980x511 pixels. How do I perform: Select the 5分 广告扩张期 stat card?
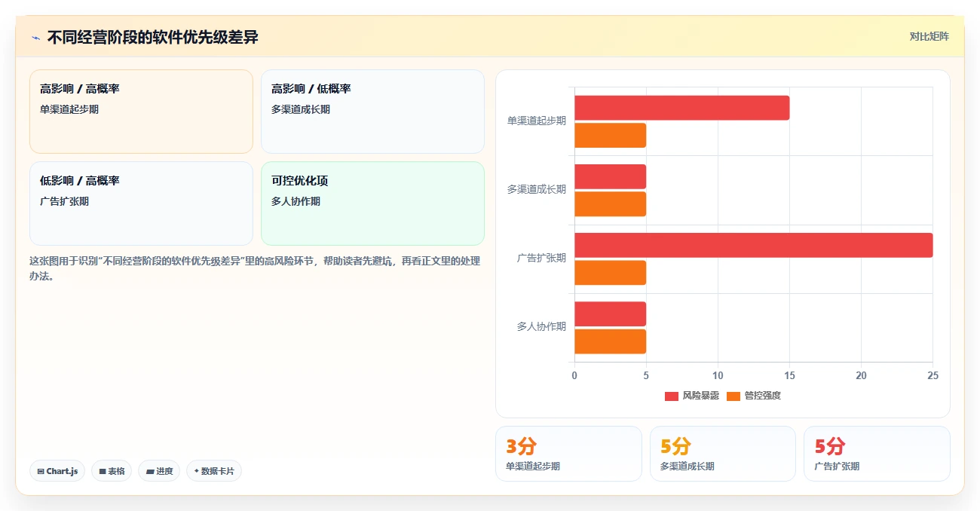pos(877,454)
